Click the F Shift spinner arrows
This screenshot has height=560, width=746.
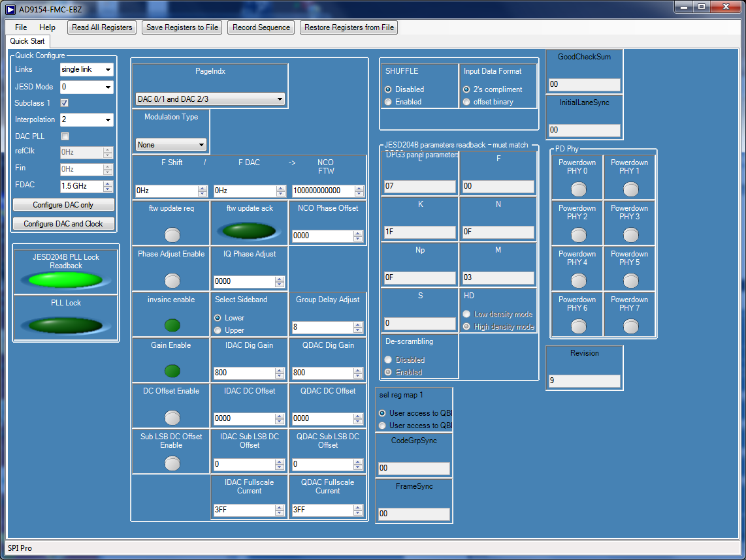203,191
